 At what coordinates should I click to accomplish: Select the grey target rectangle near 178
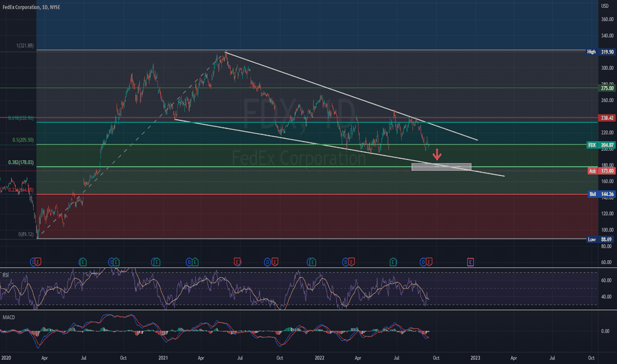click(x=441, y=167)
